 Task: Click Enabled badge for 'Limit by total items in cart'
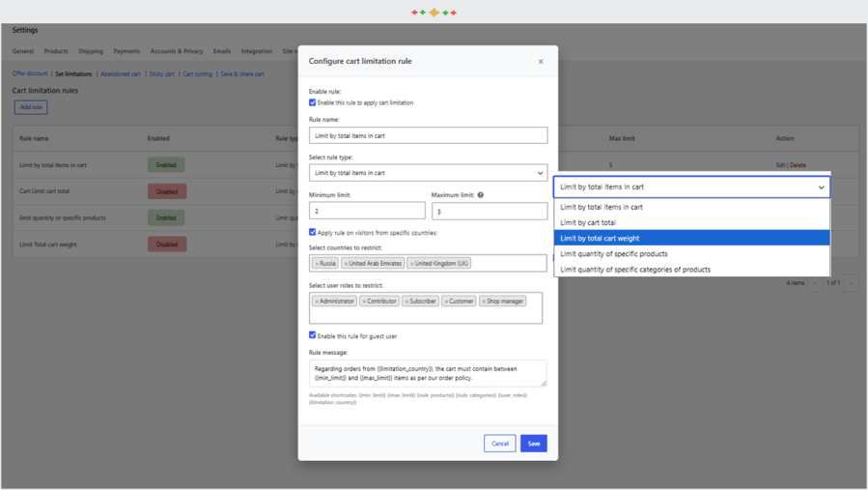tap(166, 164)
